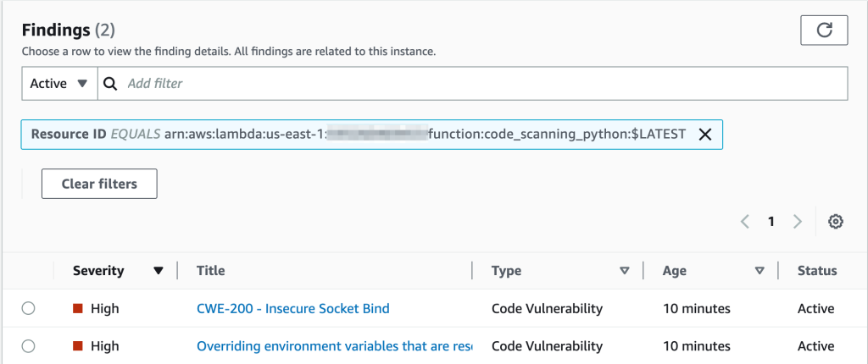This screenshot has width=868, height=364.
Task: Go to the next page arrow
Action: (797, 222)
